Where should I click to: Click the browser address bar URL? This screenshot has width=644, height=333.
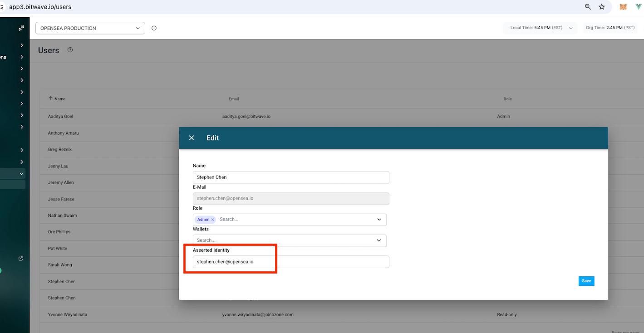point(40,7)
